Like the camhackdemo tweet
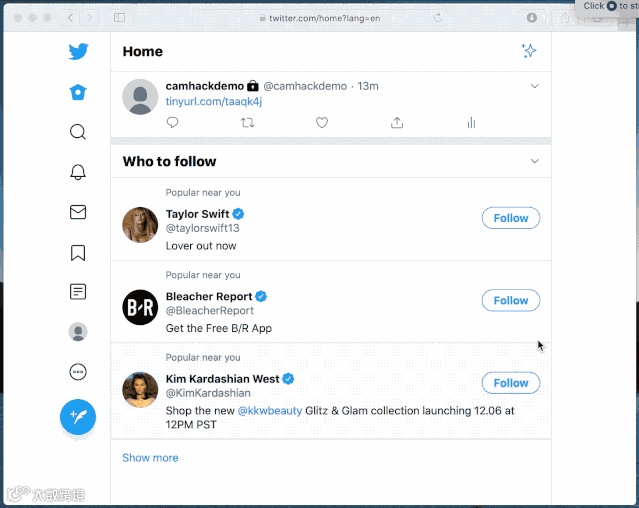The image size is (639, 508). (x=322, y=122)
